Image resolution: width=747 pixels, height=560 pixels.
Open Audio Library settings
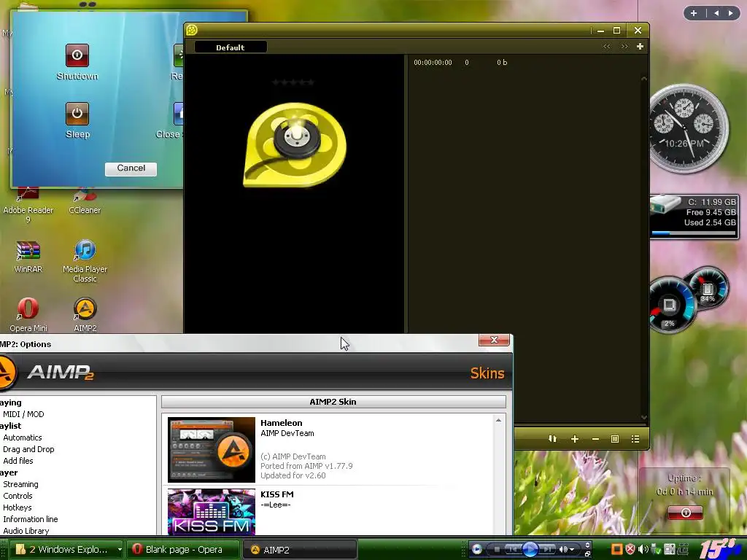pyautogui.click(x=26, y=531)
